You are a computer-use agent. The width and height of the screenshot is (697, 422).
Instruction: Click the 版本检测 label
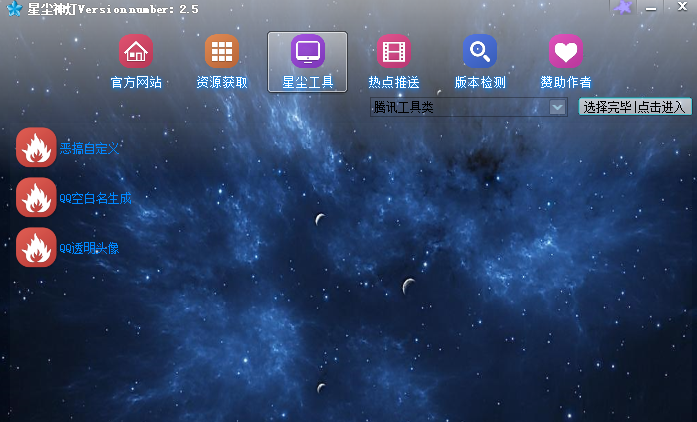pyautogui.click(x=480, y=82)
